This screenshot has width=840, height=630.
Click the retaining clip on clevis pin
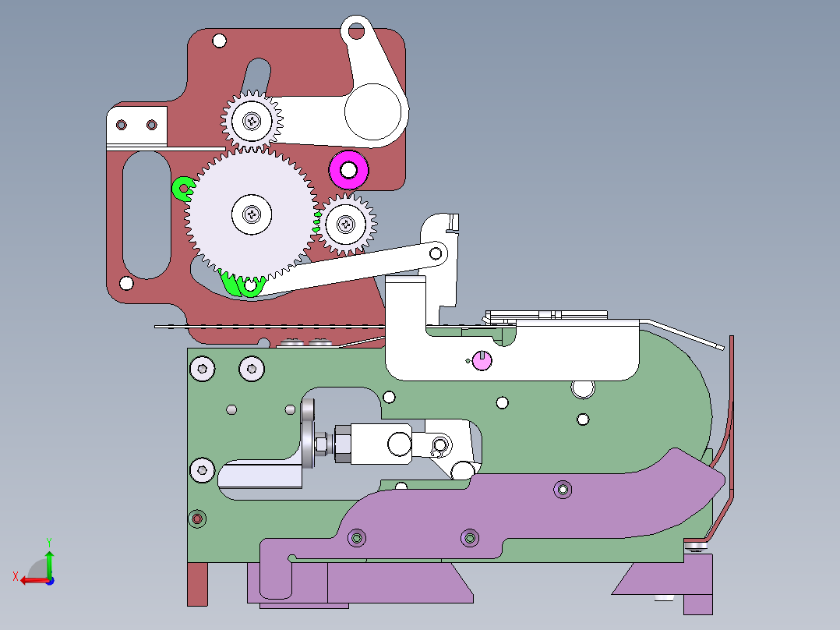[x=439, y=445]
